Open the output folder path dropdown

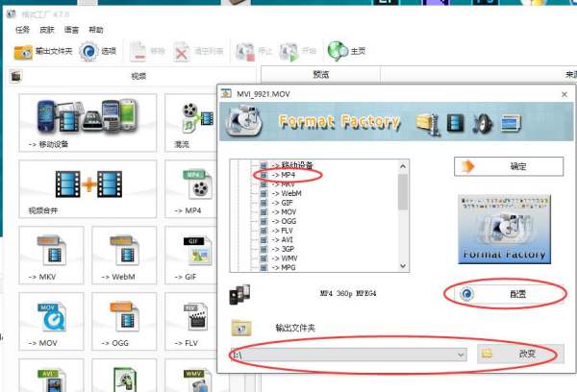coord(461,355)
